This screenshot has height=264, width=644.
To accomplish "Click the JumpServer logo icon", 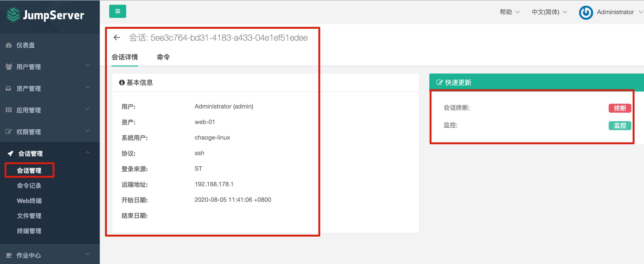I will (x=13, y=15).
